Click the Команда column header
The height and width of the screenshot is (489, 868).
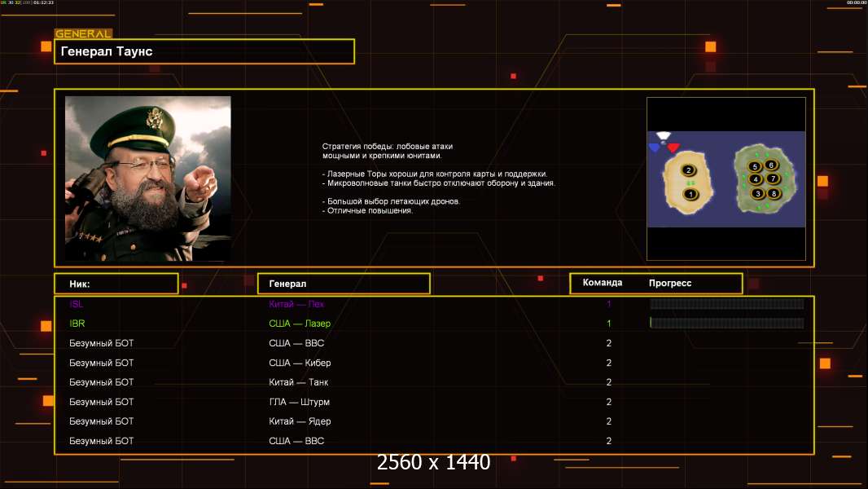coord(603,283)
